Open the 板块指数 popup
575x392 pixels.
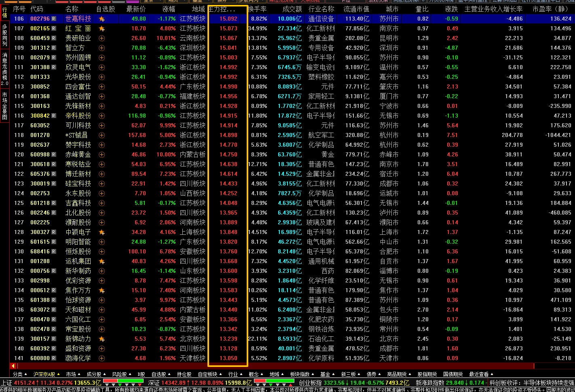302,374
